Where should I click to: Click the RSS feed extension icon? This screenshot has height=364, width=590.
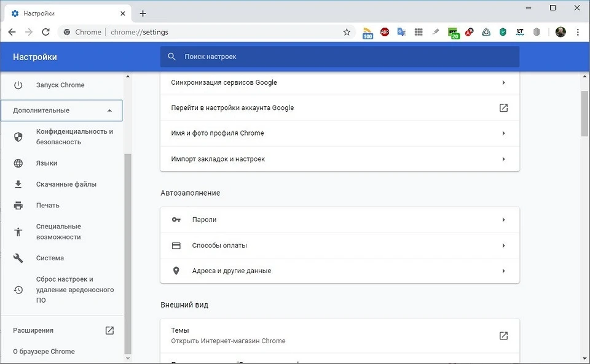[368, 33]
